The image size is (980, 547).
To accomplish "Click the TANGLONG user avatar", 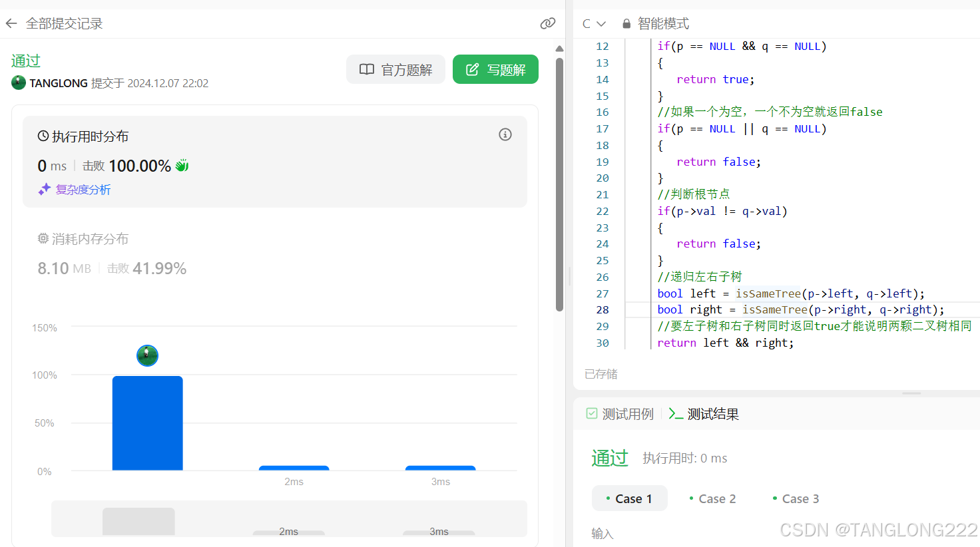I will [x=19, y=83].
